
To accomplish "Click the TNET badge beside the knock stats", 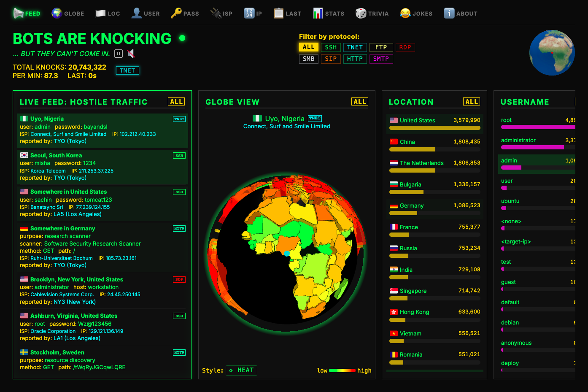I will 127,70.
